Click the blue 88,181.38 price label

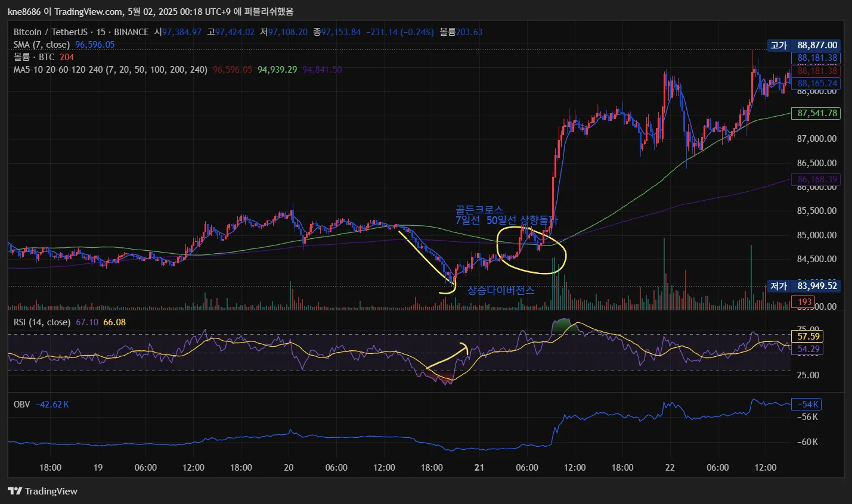coord(816,58)
